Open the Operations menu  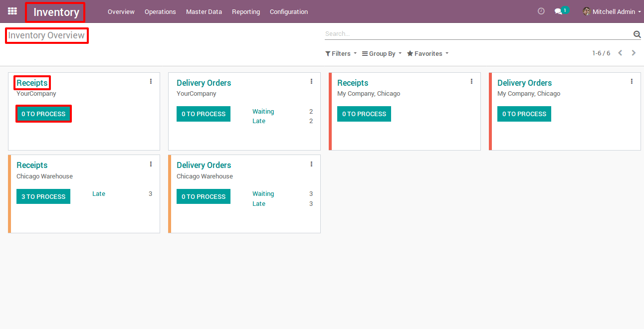pos(160,11)
